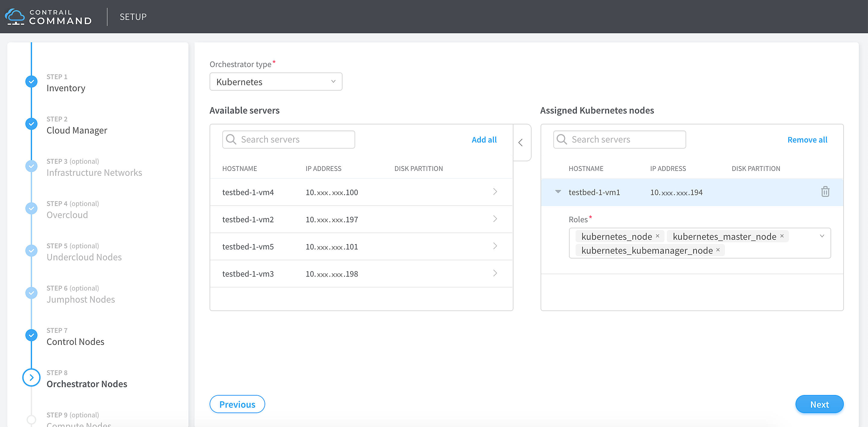Expand the Roles dropdown arrow
This screenshot has height=427, width=868.
(822, 236)
